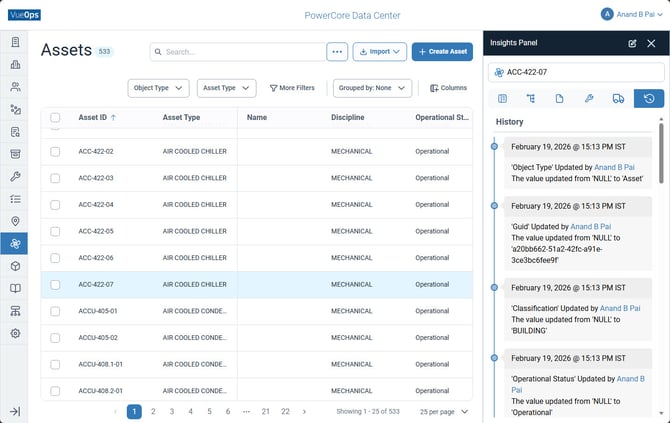Open the wrench maintenance icon in left sidebar
670x423 pixels.
15,176
